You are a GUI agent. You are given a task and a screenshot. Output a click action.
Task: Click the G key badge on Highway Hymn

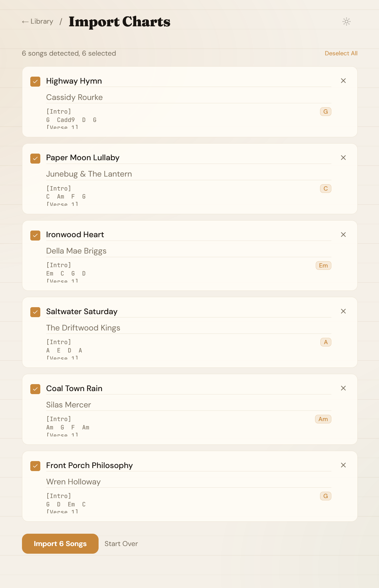click(x=325, y=112)
